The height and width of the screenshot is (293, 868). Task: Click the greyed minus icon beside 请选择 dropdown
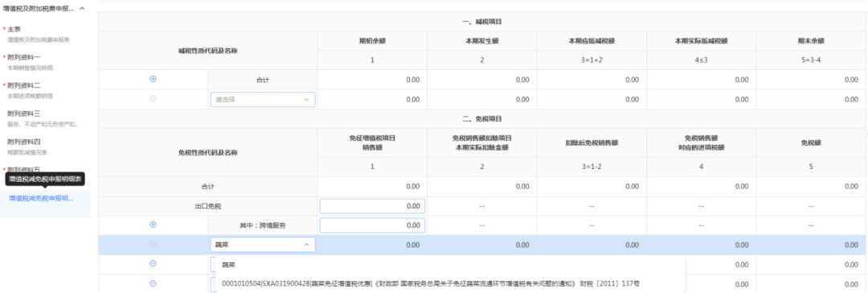tap(154, 98)
